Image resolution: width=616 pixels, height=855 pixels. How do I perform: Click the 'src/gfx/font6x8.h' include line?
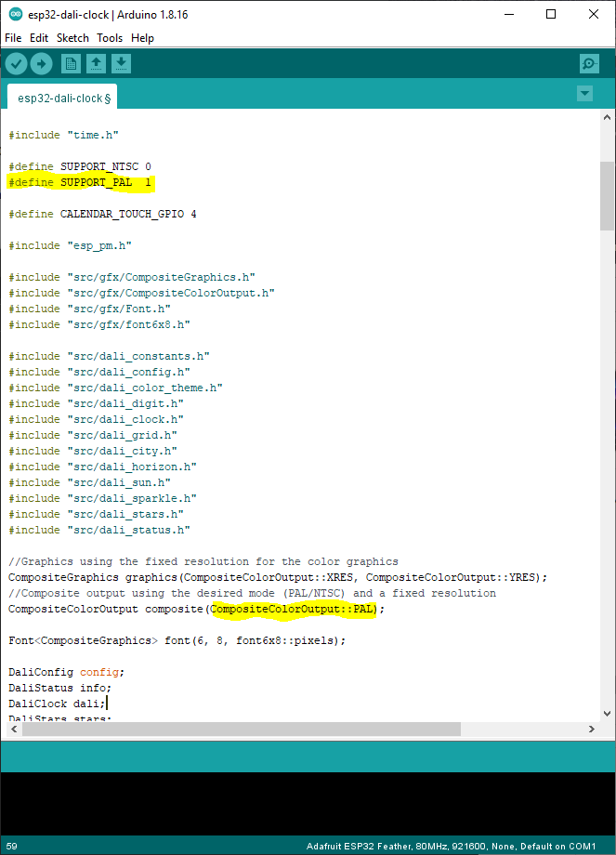coord(99,324)
